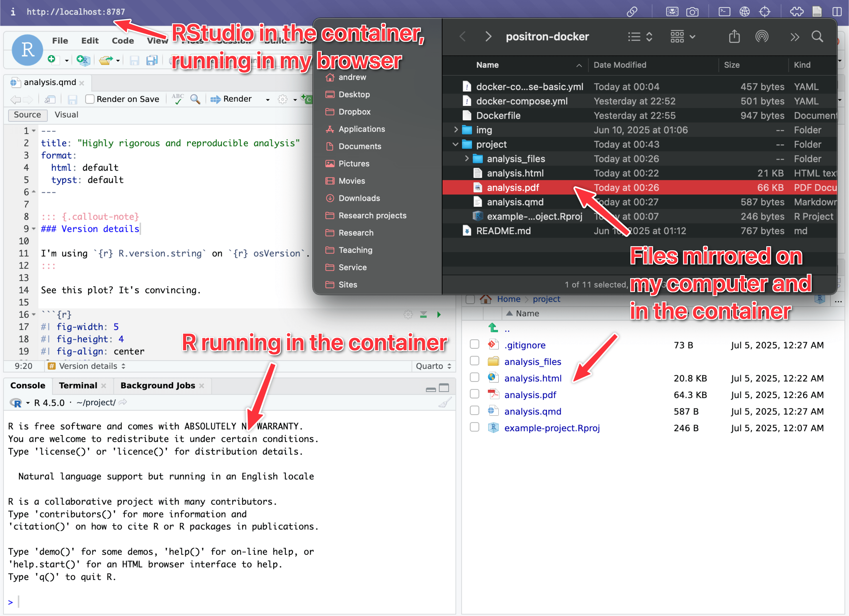This screenshot has width=849, height=616.
Task: Click run all chunks above icon
Action: click(423, 315)
